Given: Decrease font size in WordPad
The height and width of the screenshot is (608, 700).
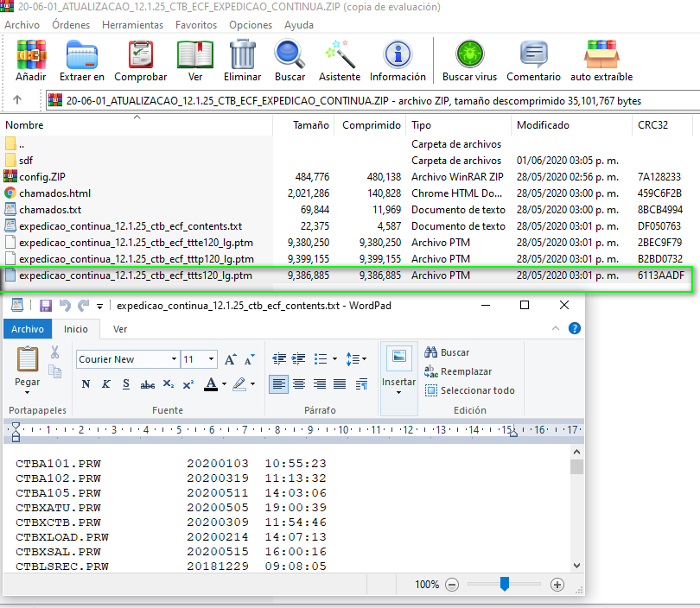Looking at the screenshot, I should pyautogui.click(x=250, y=359).
